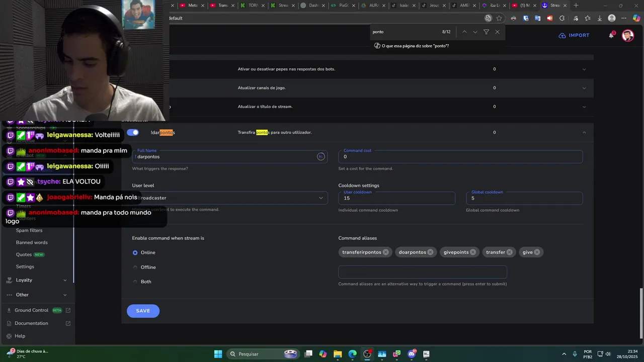644x362 pixels.
Task: Focus the command aliases input box
Action: 423,272
